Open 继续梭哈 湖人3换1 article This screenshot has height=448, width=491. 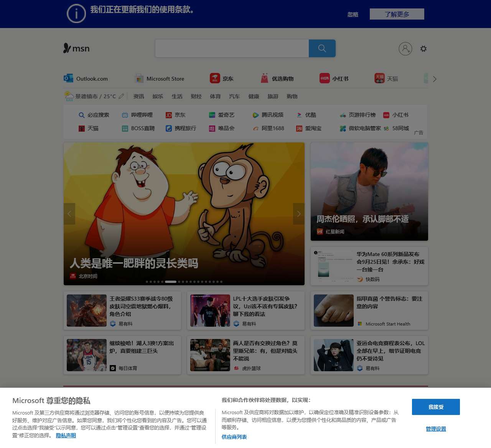[122, 355]
